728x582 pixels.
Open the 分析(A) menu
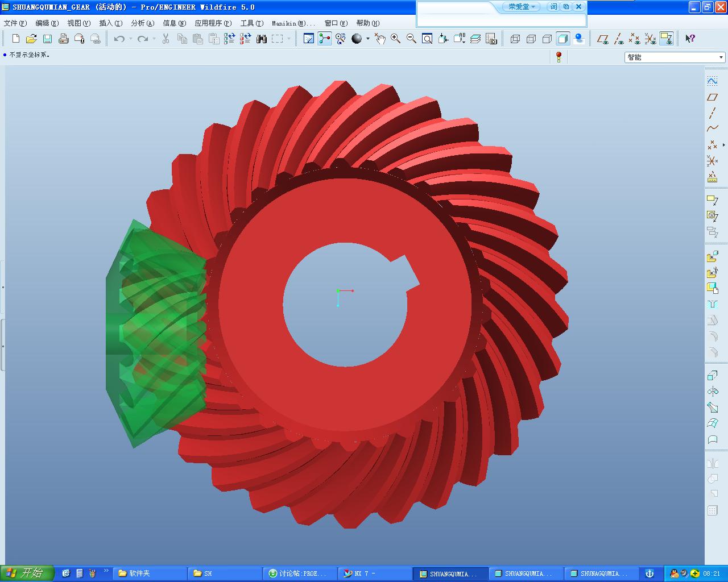click(x=142, y=23)
